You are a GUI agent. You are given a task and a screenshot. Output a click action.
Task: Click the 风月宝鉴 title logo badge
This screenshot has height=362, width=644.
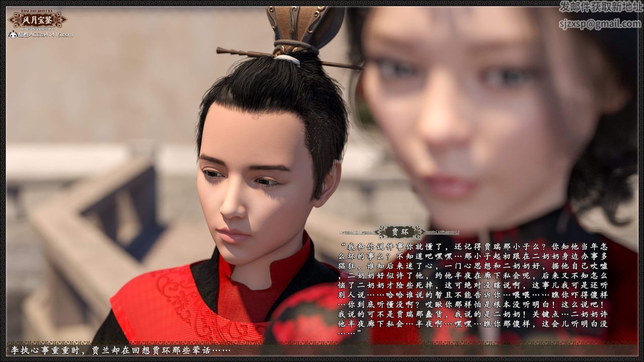click(37, 20)
